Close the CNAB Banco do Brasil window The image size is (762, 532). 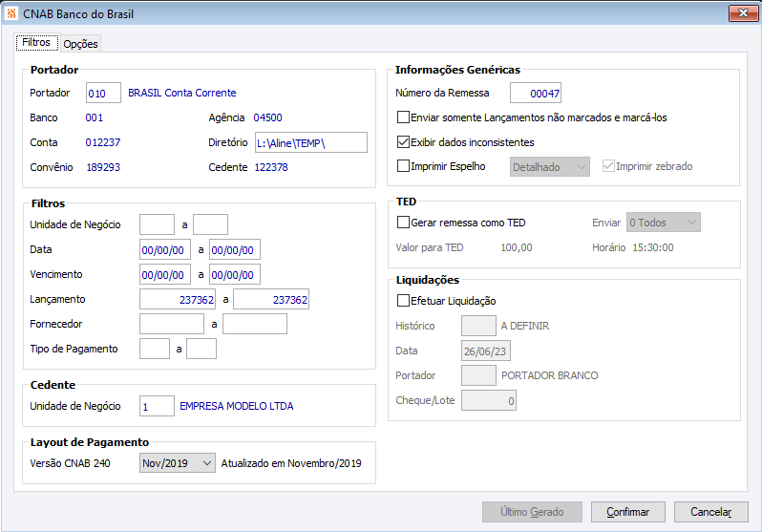point(737,14)
